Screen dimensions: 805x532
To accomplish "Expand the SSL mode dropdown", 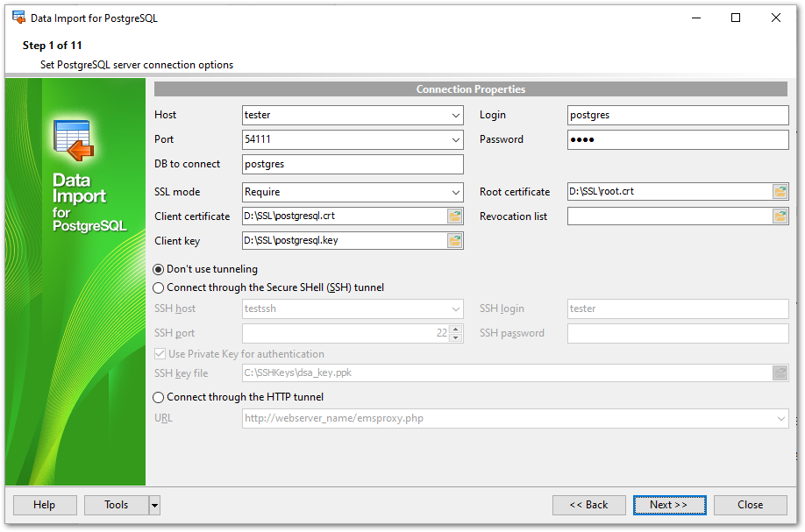I will click(x=456, y=192).
